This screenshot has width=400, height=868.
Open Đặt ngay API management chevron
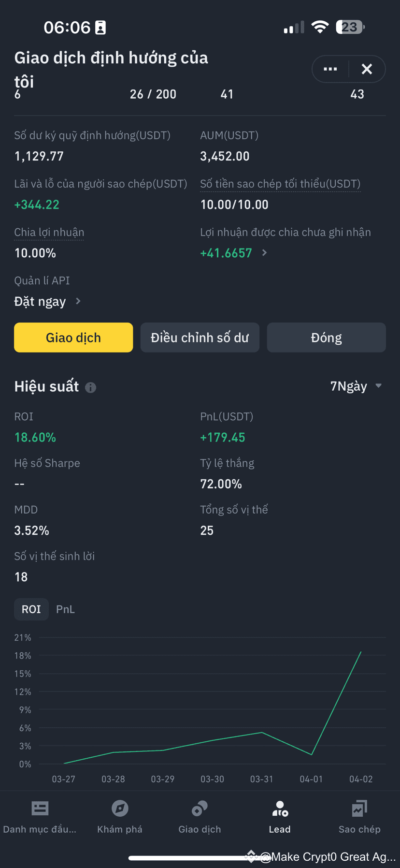(x=78, y=301)
